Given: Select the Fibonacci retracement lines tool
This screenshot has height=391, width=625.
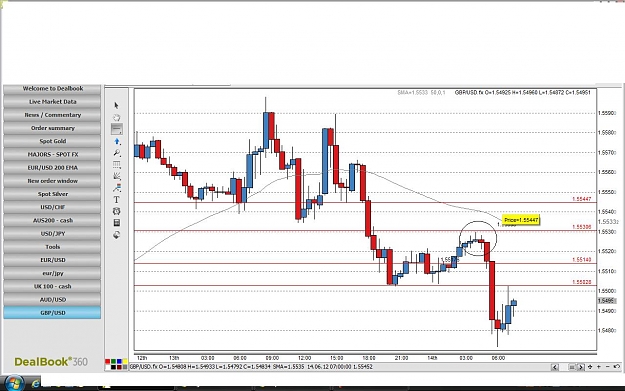Looking at the screenshot, I should 116,164.
